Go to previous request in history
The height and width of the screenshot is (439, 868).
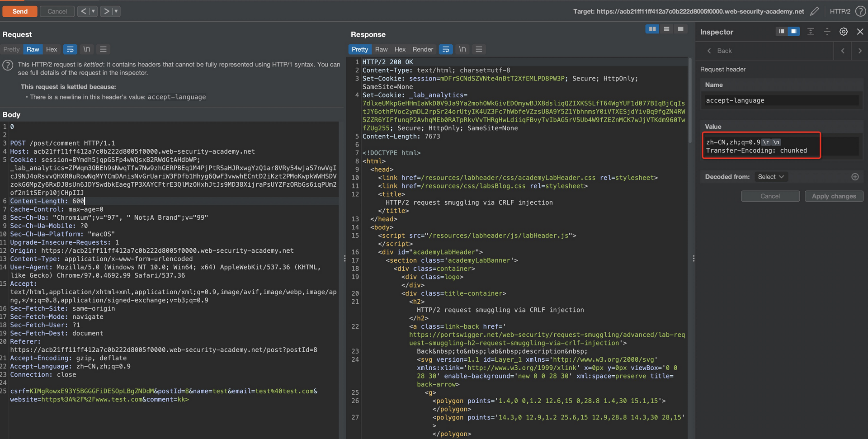pos(83,11)
